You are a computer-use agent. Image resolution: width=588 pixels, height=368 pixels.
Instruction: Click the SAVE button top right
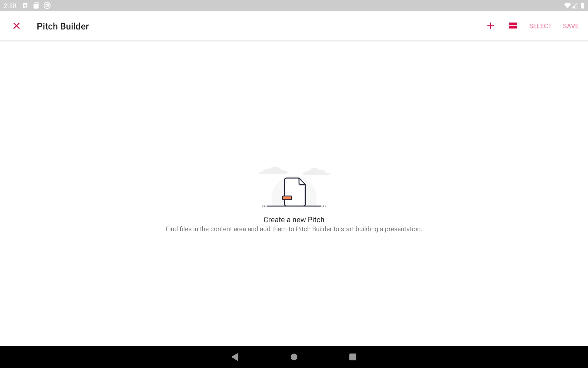571,26
